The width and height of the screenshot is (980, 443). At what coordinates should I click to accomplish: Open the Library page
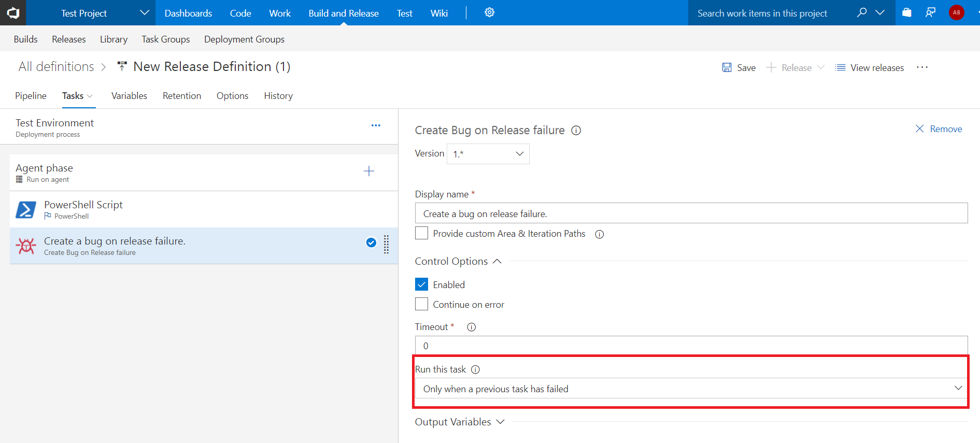pyautogui.click(x=113, y=39)
